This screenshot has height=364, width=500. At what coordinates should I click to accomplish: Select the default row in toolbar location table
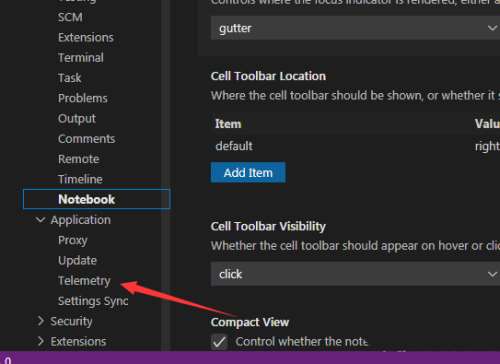(355, 146)
